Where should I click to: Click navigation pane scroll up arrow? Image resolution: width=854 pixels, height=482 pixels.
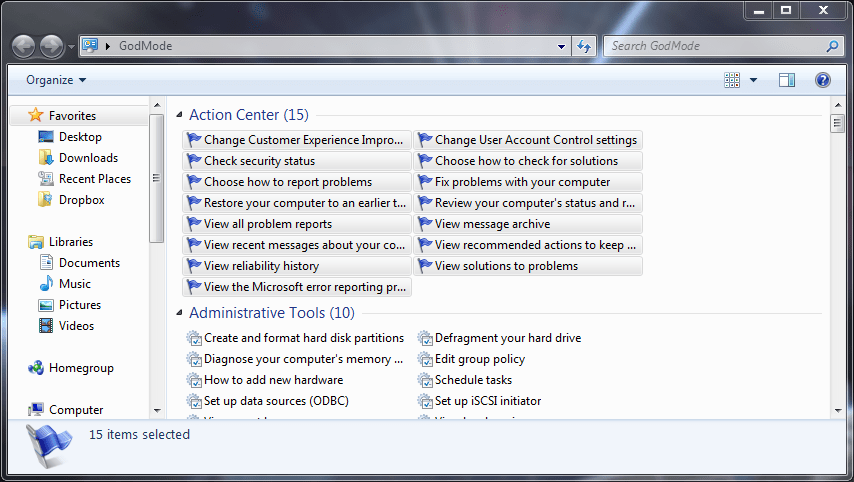[157, 105]
